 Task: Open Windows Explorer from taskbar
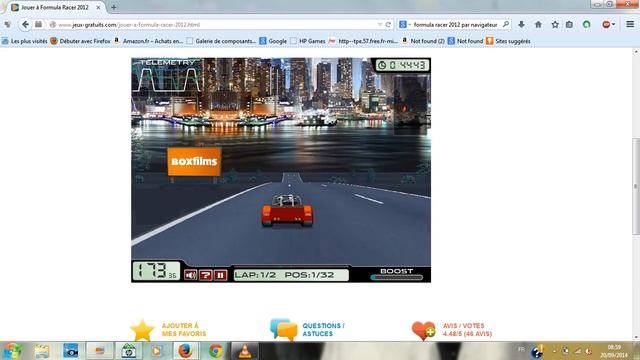(42, 351)
